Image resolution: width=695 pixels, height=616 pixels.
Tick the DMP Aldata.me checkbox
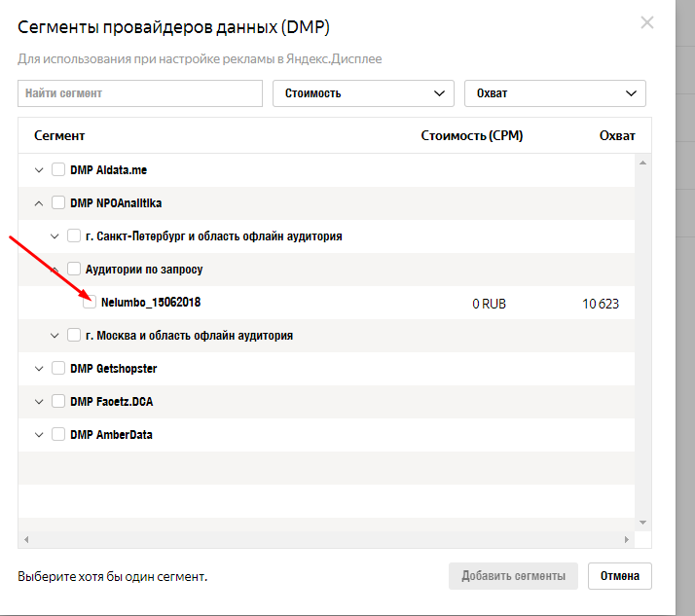[58, 169]
